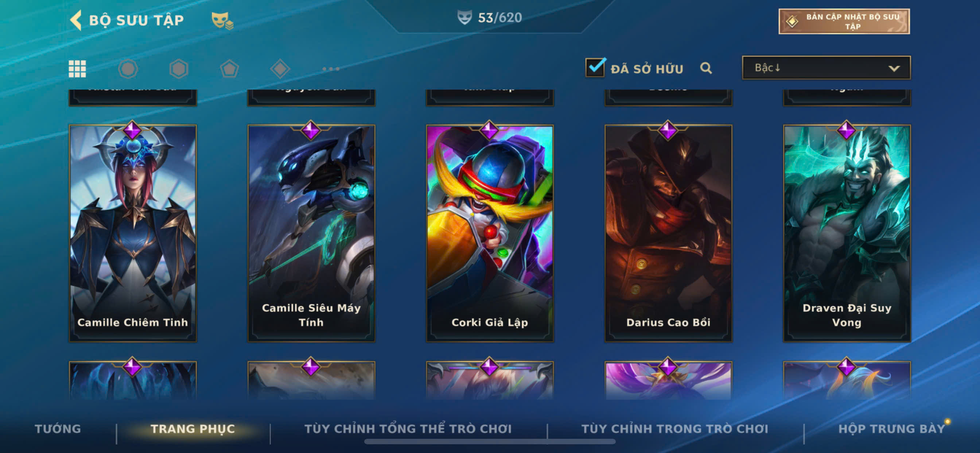The height and width of the screenshot is (453, 980).
Task: Show more filters via the three dots
Action: (x=331, y=69)
